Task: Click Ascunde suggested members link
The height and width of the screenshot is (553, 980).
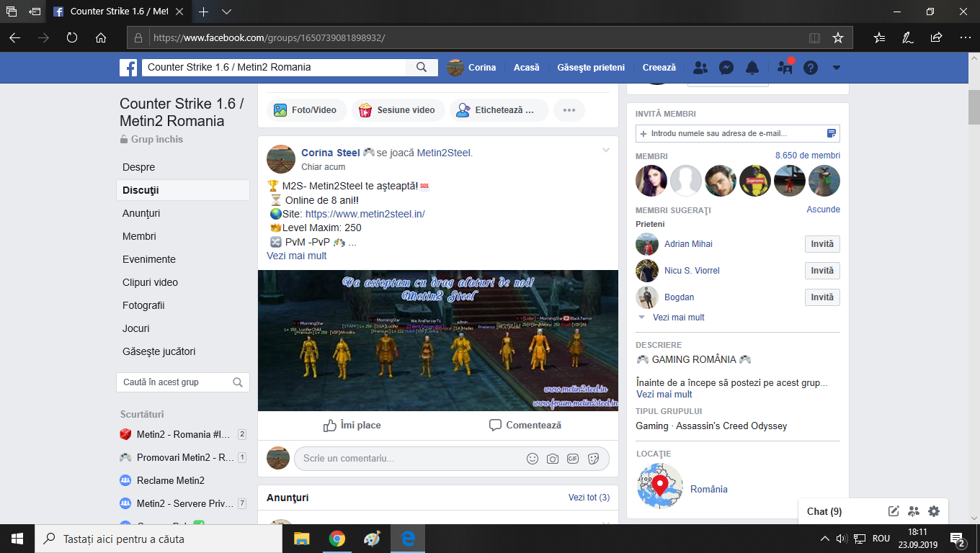Action: click(824, 210)
